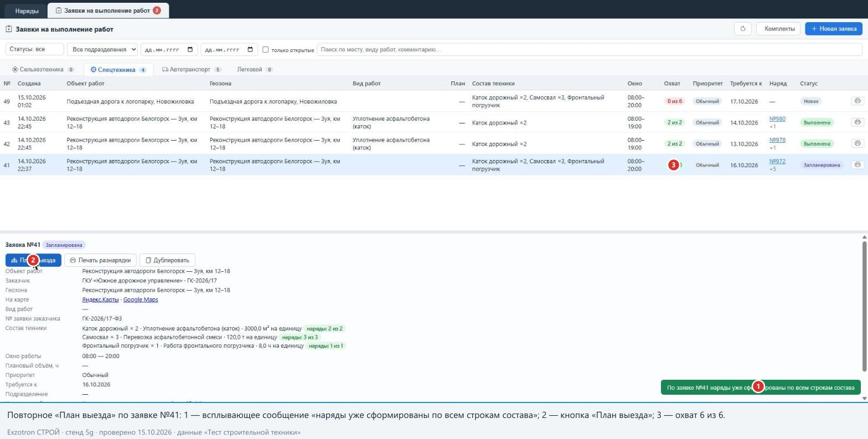Open the «Комплекты» section

click(x=779, y=29)
